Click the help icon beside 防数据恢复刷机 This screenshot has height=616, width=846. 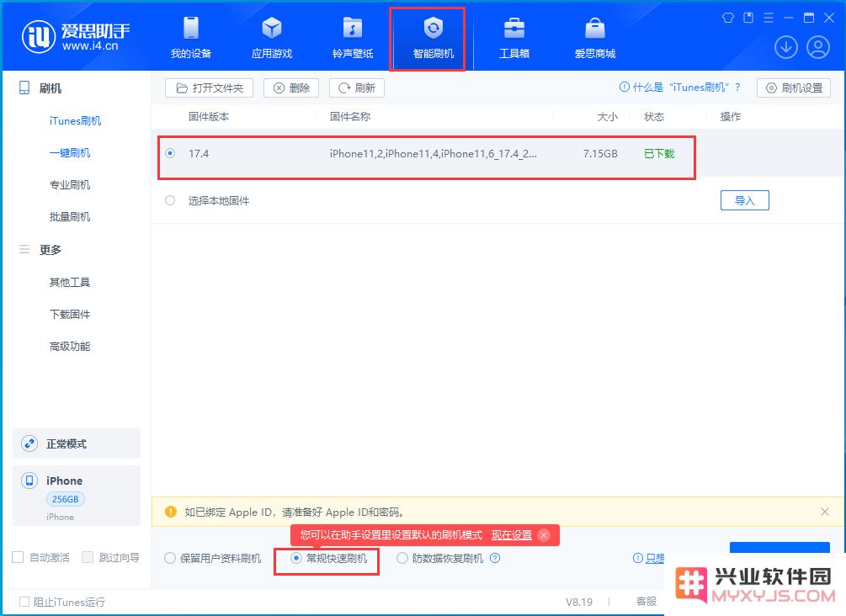coord(495,558)
